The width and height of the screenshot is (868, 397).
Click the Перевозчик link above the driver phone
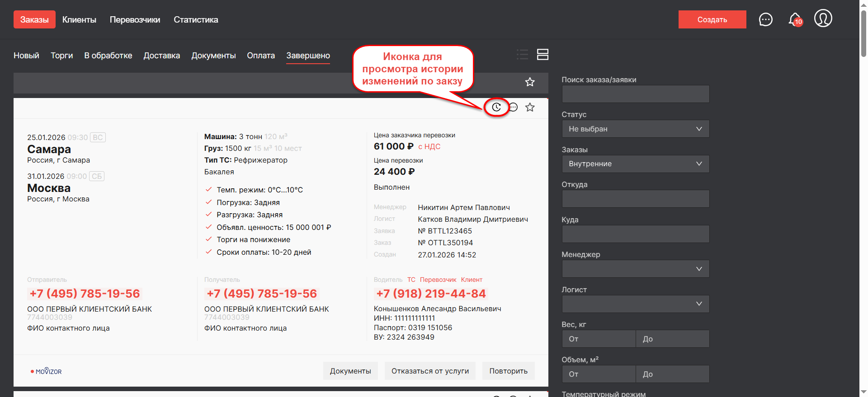pyautogui.click(x=438, y=280)
